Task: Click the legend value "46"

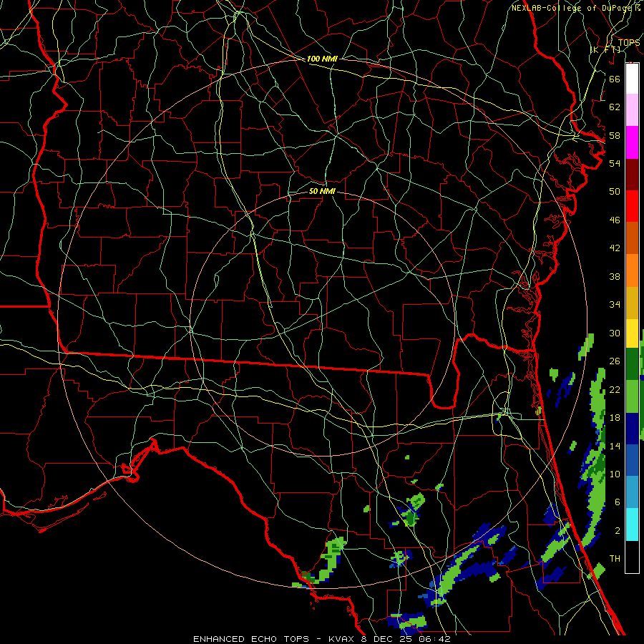Action: coord(615,220)
